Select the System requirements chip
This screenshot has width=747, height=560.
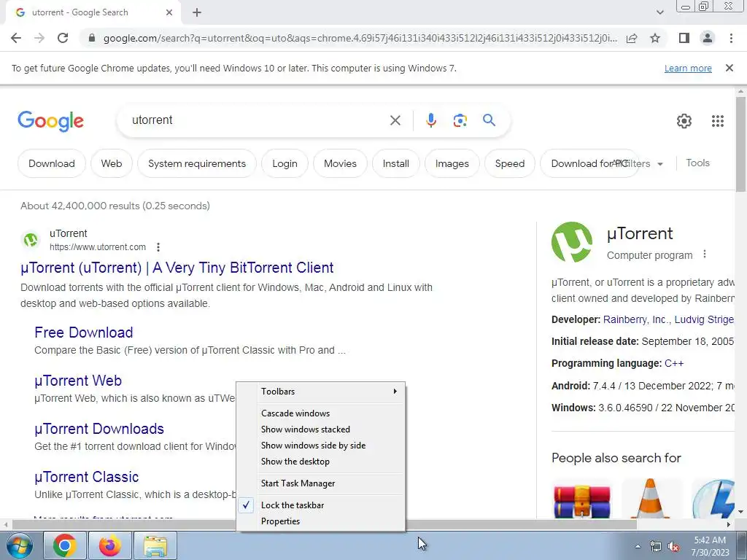(197, 163)
